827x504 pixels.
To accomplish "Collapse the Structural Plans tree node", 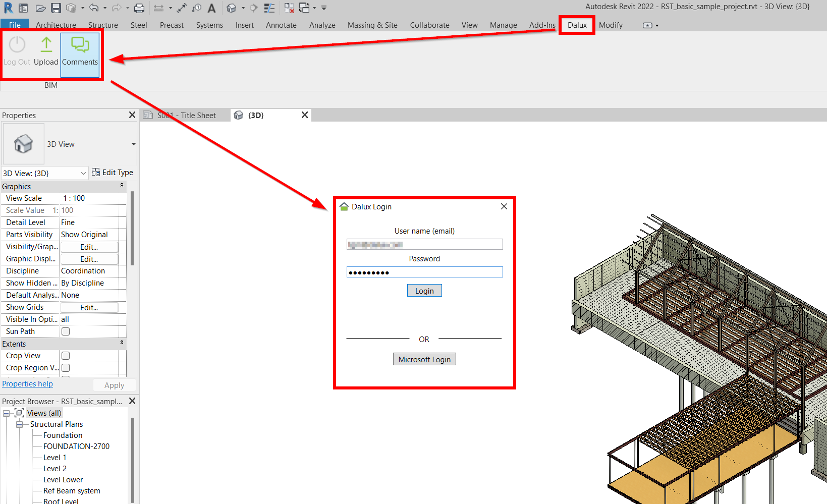I will 19,424.
